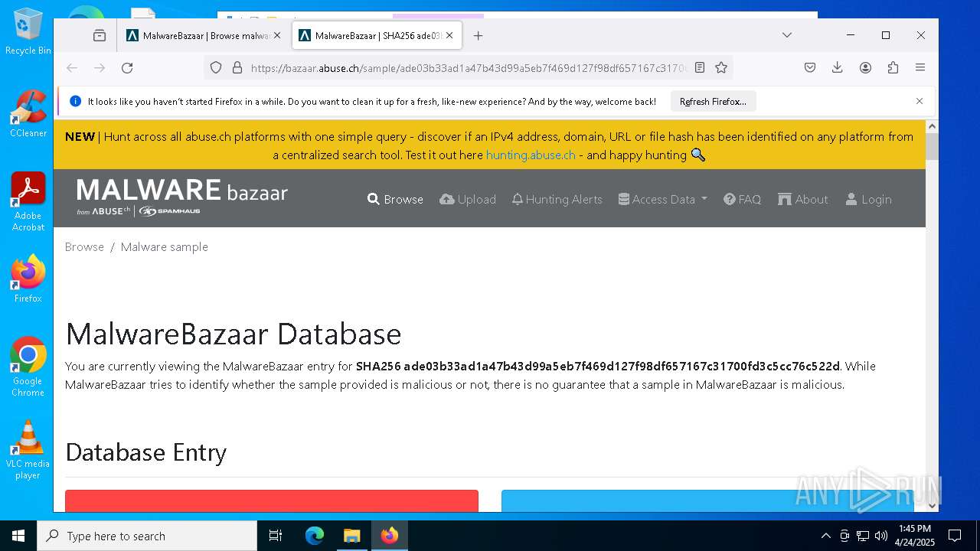Show tracking protection shield info

pyautogui.click(x=216, y=68)
